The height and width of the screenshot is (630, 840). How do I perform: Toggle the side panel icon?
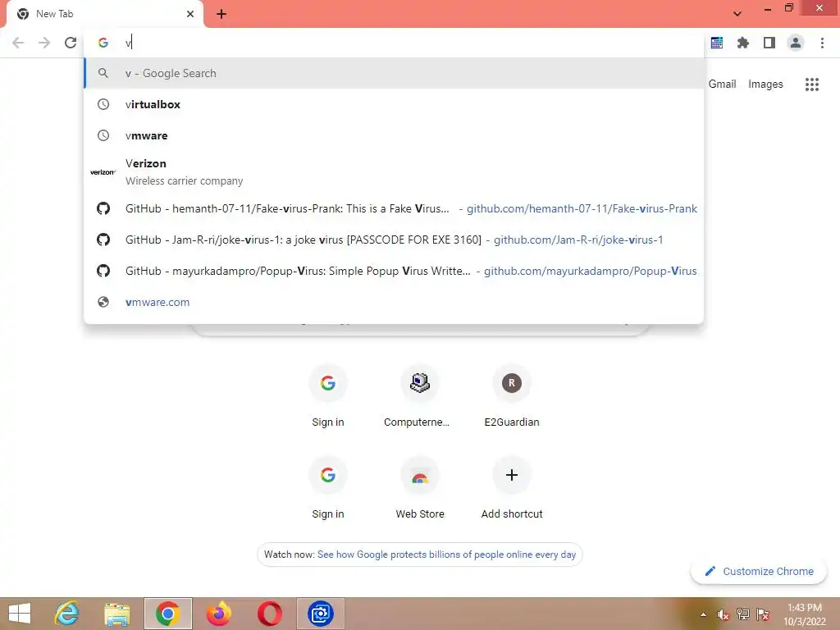point(769,43)
